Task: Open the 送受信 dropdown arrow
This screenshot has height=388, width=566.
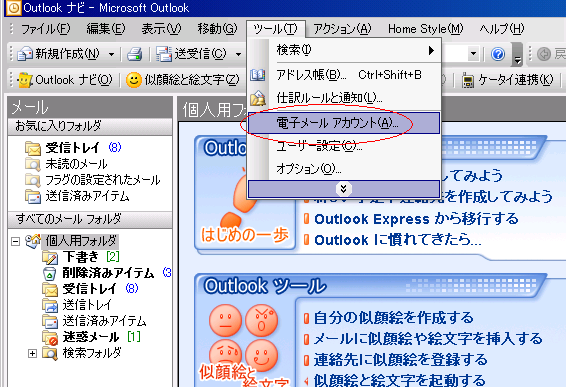Action: tap(238, 55)
